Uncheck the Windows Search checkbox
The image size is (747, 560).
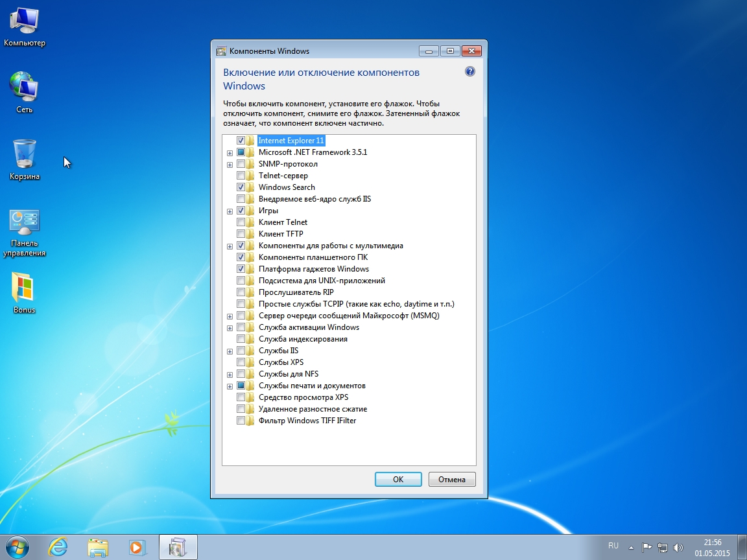241,187
